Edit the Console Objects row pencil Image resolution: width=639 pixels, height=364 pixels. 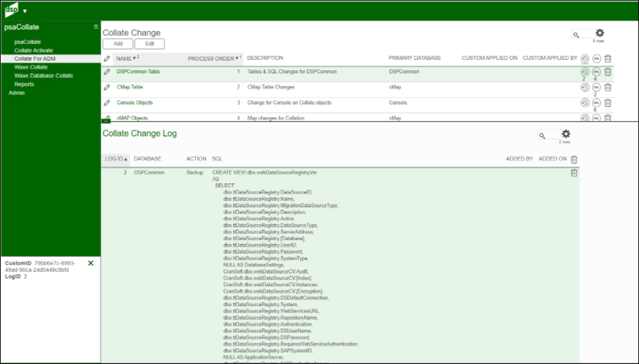coord(107,103)
